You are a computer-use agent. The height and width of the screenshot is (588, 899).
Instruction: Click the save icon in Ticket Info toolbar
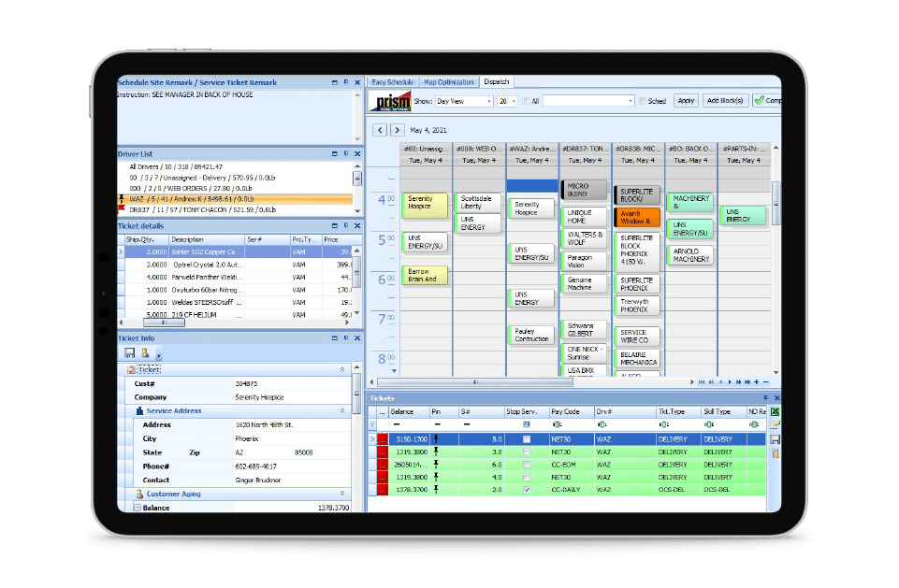129,352
